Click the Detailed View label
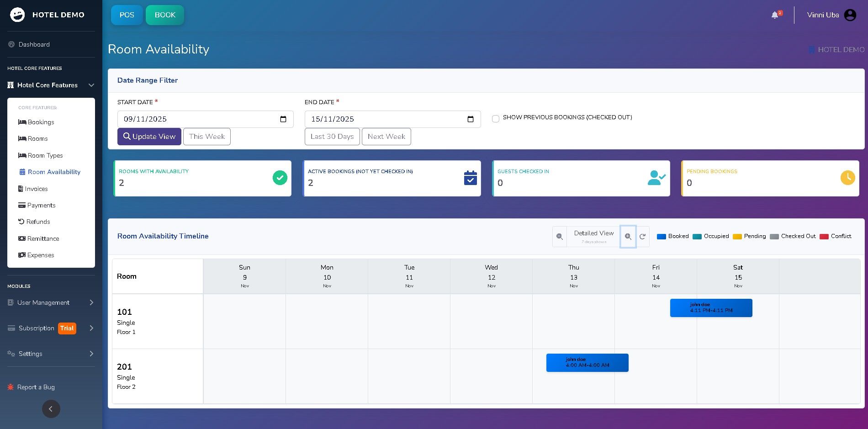 (x=594, y=233)
